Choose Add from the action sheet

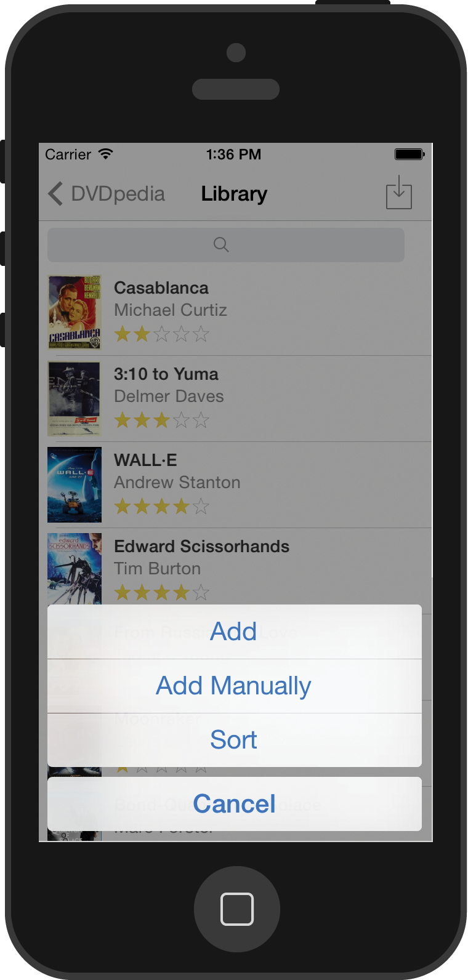[235, 632]
